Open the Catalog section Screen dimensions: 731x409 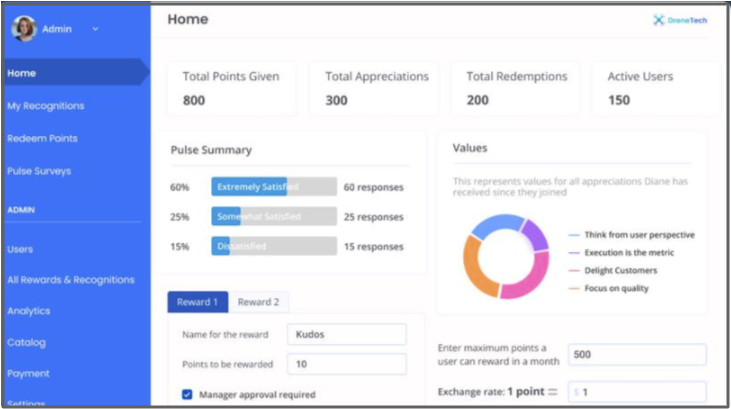26,342
